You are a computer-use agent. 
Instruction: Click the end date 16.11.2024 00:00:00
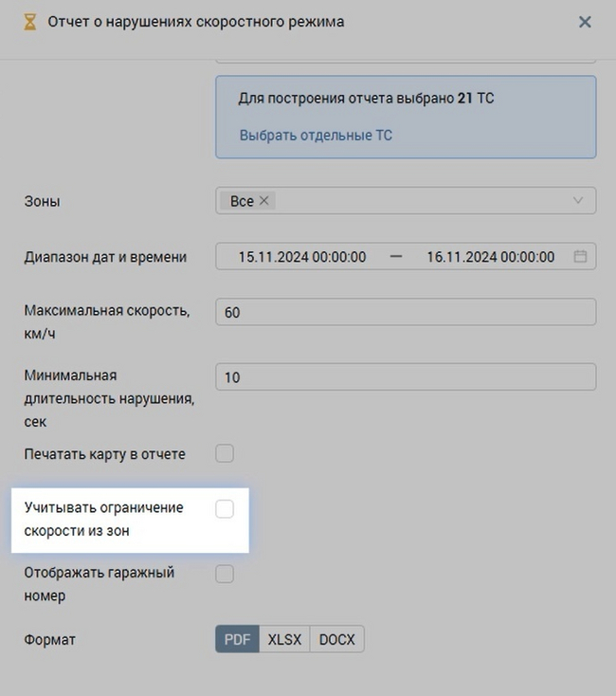click(491, 257)
